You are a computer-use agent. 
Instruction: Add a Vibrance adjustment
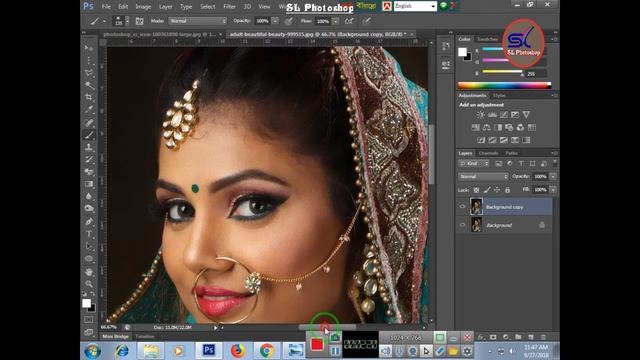tap(526, 115)
